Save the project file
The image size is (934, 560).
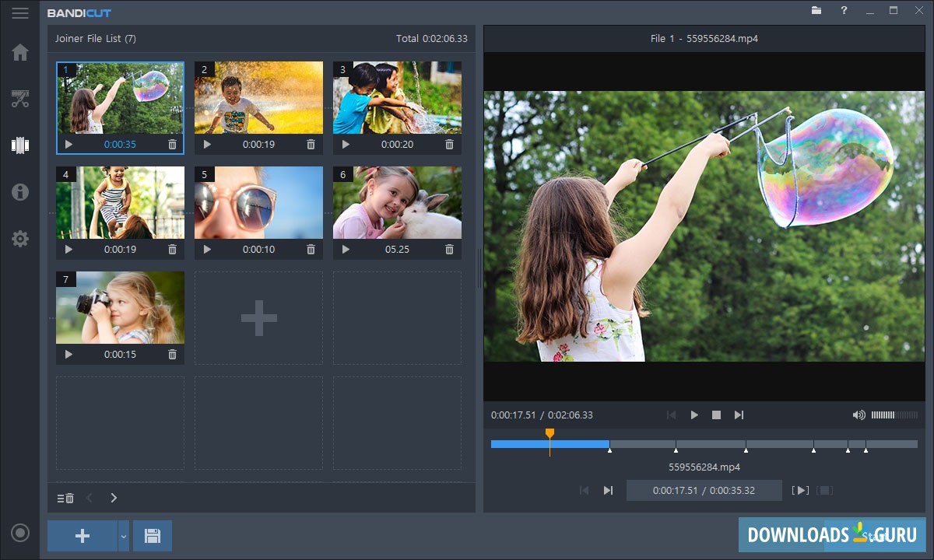(x=153, y=536)
